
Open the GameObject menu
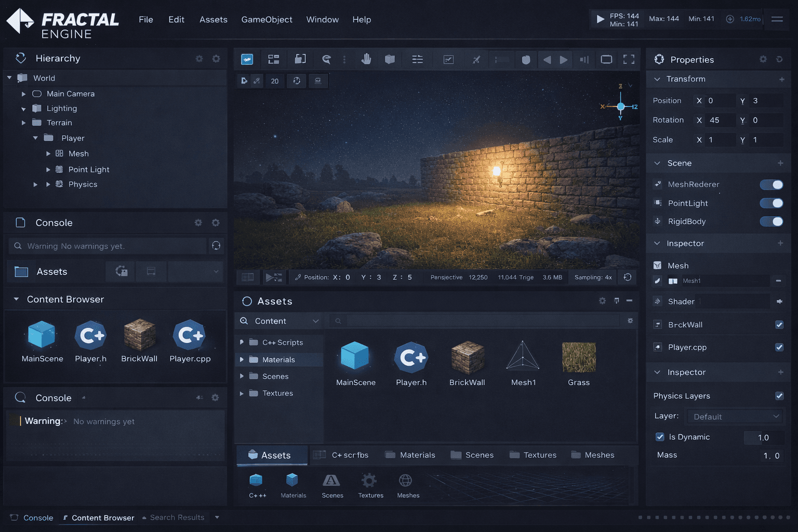(x=267, y=20)
